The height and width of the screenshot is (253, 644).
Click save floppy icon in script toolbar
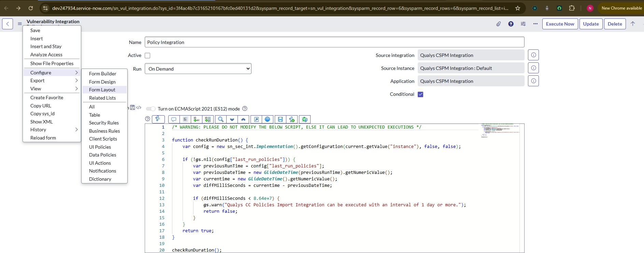tap(281, 119)
